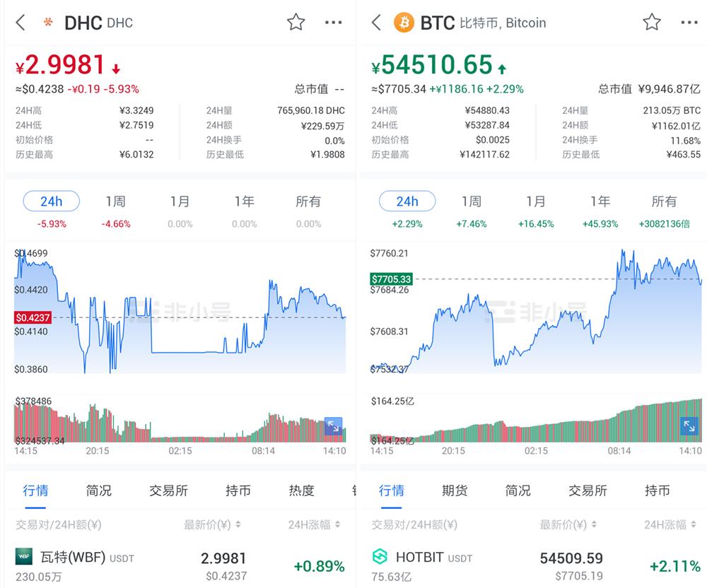Open the 持币 tab on DHC page
This screenshot has height=588, width=707.
pyautogui.click(x=238, y=490)
